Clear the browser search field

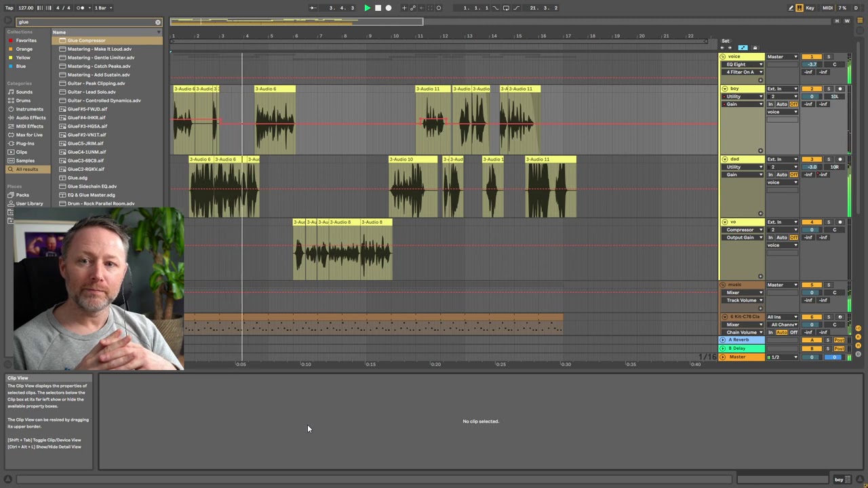point(158,22)
